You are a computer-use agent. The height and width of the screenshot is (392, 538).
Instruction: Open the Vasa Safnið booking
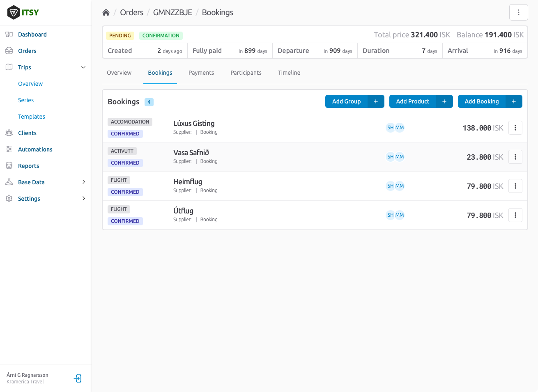pyautogui.click(x=191, y=152)
